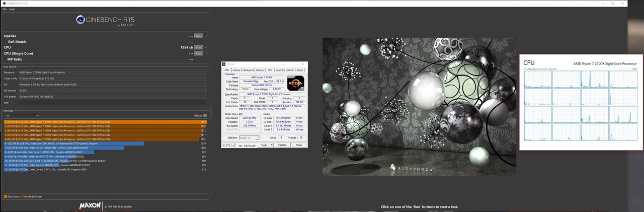Open the Socket #1 selection dropdown in CPU-Z
This screenshot has height=212, width=644.
[250, 137]
